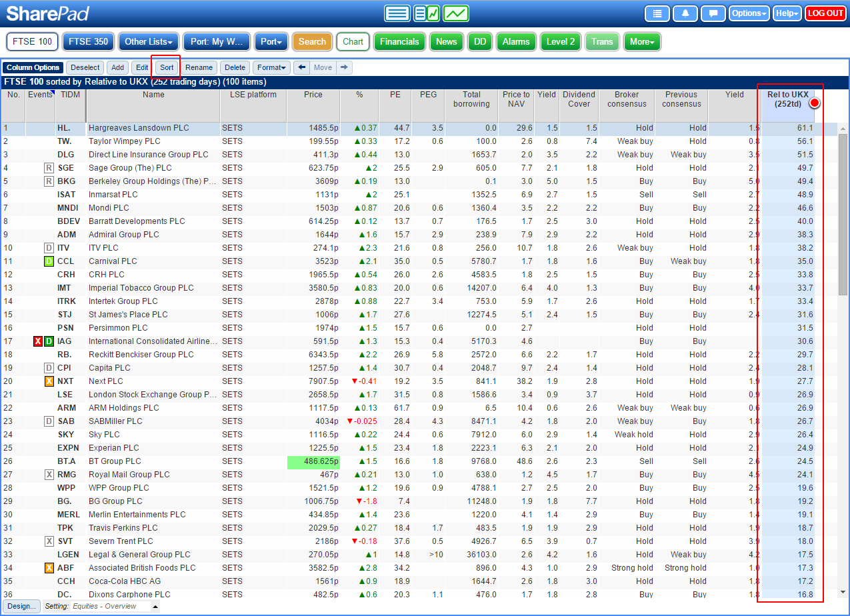
Task: Click the green D event icon for IAG
Action: coord(49,341)
